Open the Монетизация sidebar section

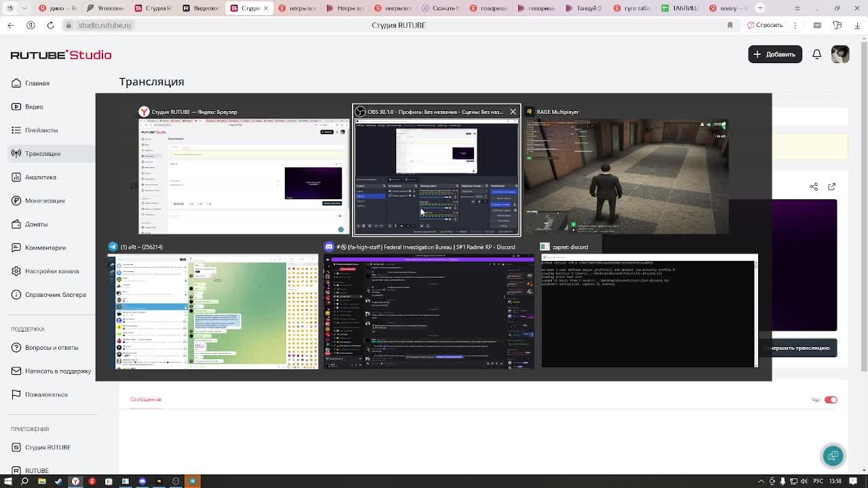click(x=38, y=201)
